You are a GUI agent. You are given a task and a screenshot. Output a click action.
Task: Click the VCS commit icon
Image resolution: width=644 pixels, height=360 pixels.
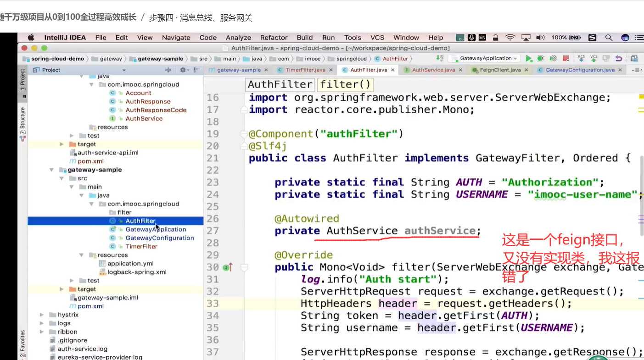point(594,58)
